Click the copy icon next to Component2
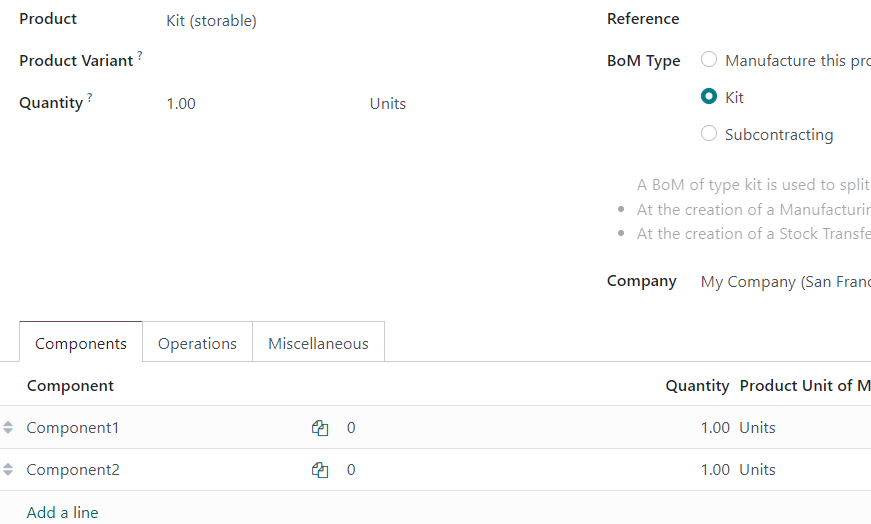This screenshot has width=871, height=524. point(320,470)
